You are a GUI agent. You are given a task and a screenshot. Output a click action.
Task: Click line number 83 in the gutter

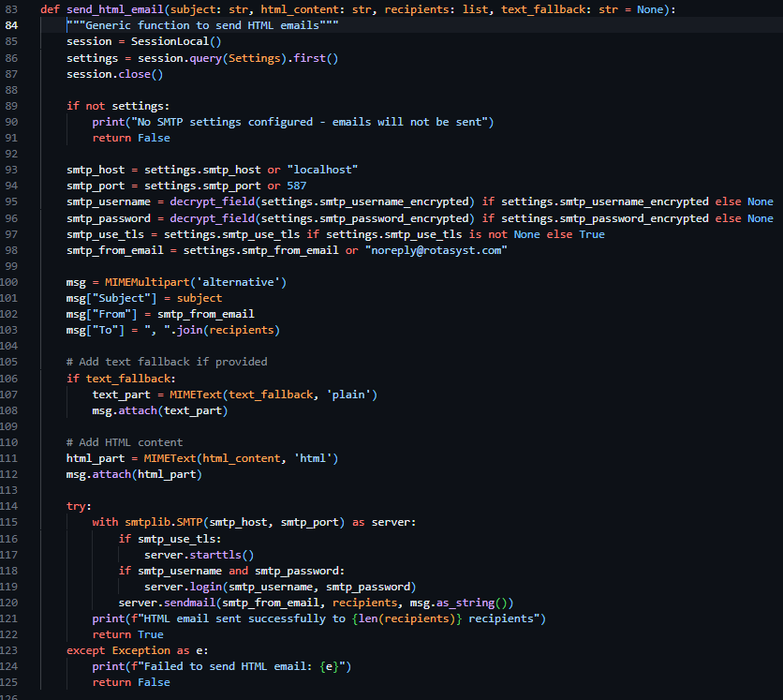pos(11,8)
